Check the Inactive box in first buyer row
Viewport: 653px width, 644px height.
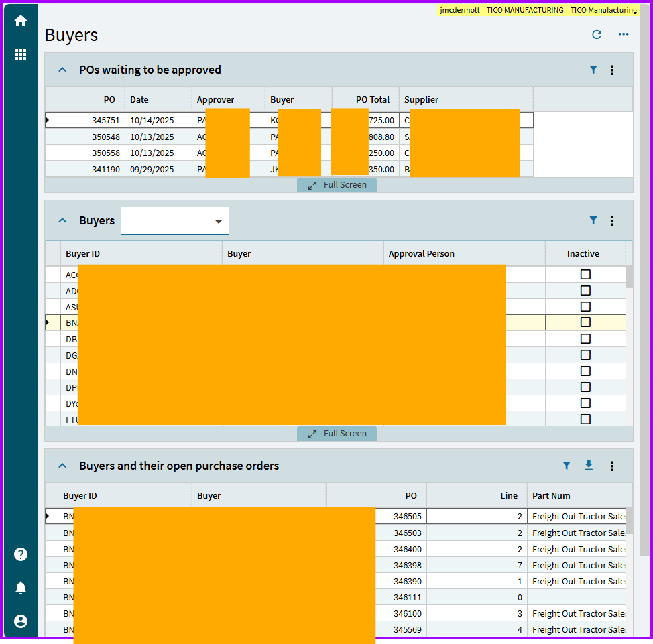coord(585,275)
